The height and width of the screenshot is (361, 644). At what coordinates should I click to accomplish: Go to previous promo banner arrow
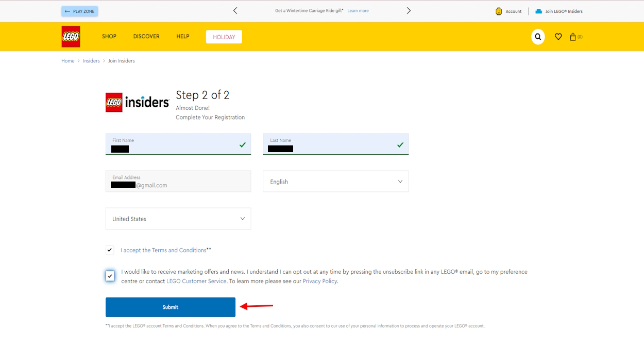[235, 11]
